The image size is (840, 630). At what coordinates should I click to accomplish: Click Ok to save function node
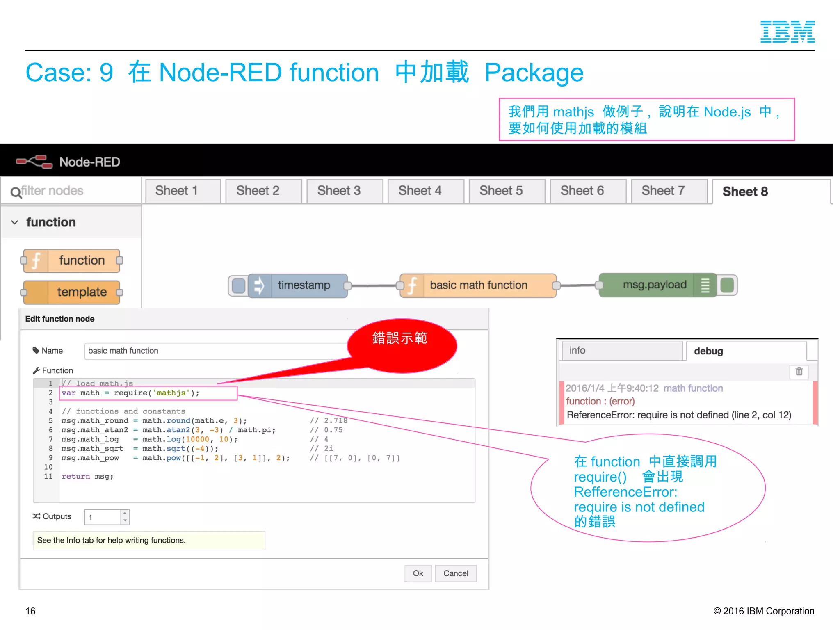(418, 573)
